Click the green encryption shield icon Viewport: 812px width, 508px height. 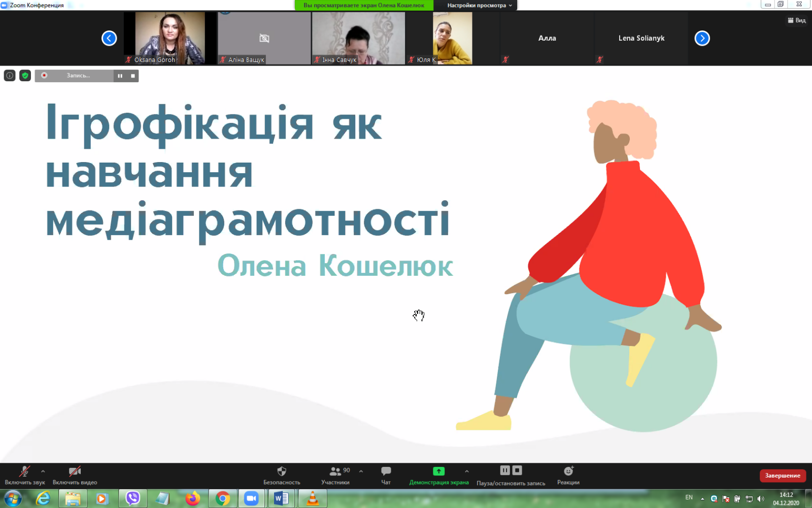tap(24, 75)
